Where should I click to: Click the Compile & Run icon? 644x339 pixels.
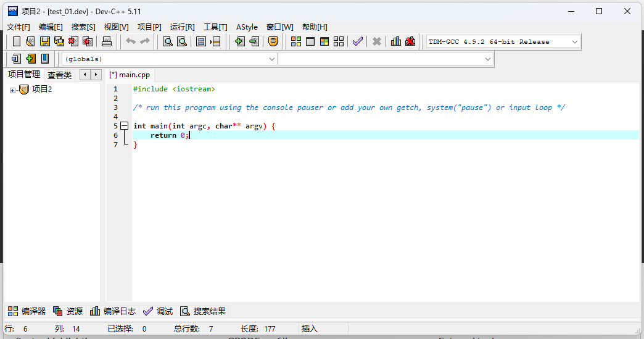[x=324, y=41]
